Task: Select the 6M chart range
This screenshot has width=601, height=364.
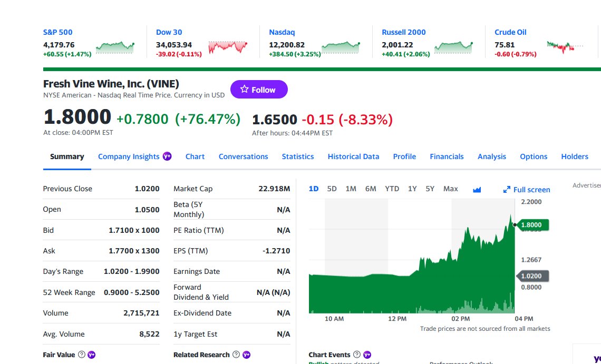Action: [x=371, y=189]
